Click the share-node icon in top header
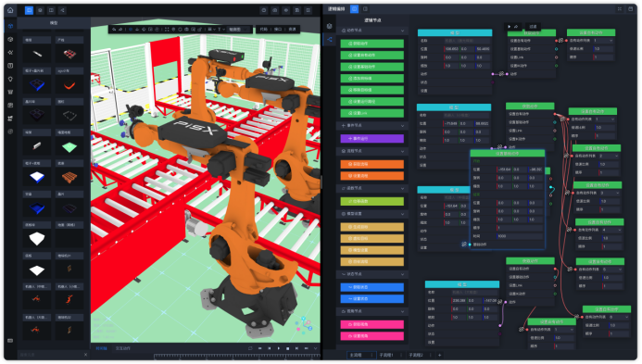 (62, 10)
